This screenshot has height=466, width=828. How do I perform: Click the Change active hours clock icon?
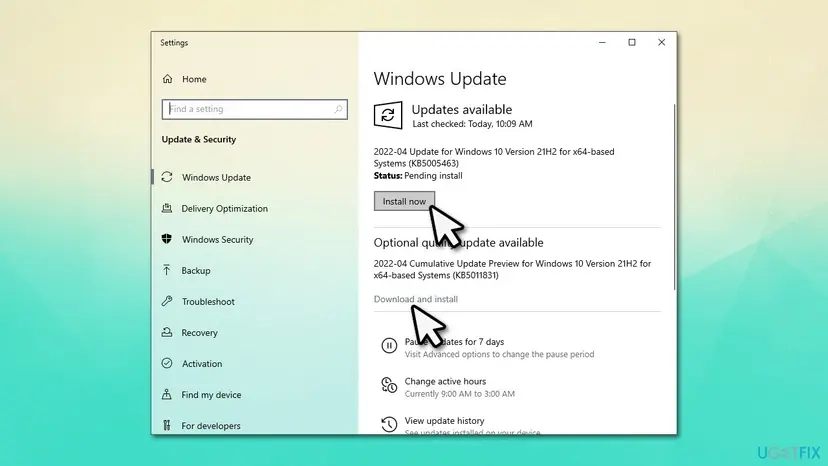click(x=389, y=385)
